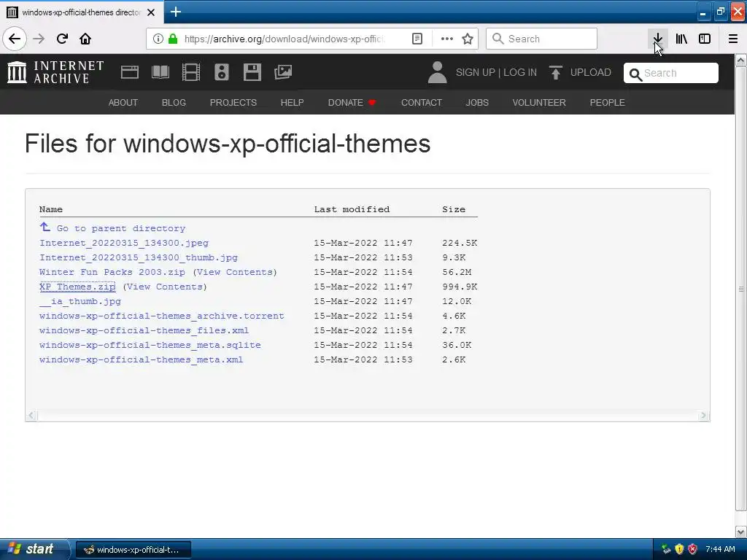747x560 pixels.
Task: Open the JOBS menu item
Action: pos(477,102)
